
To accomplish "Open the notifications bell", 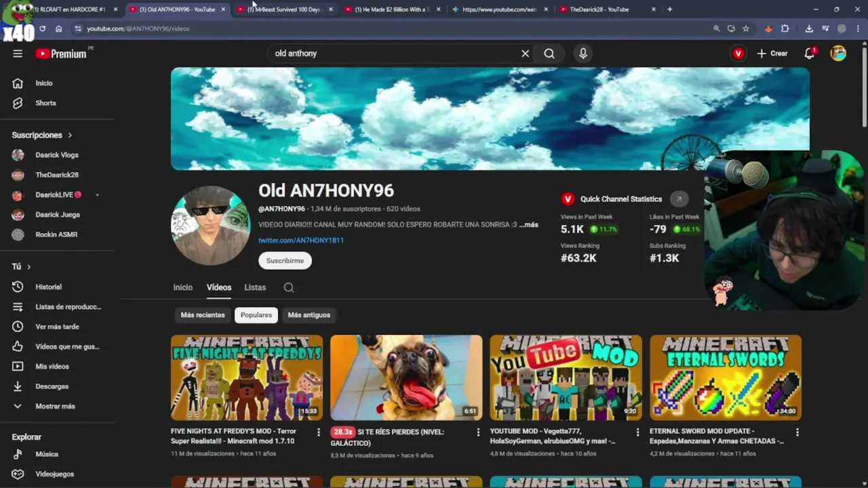I will point(809,54).
